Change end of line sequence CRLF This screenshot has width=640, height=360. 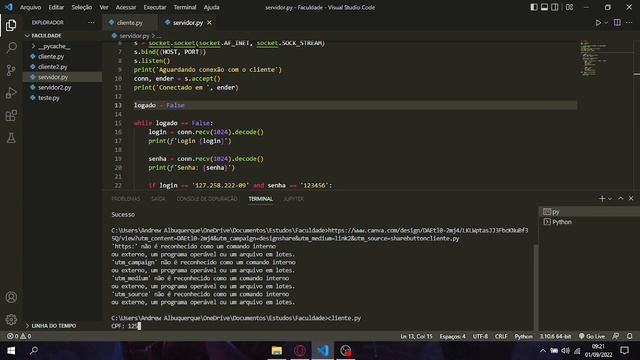click(501, 336)
